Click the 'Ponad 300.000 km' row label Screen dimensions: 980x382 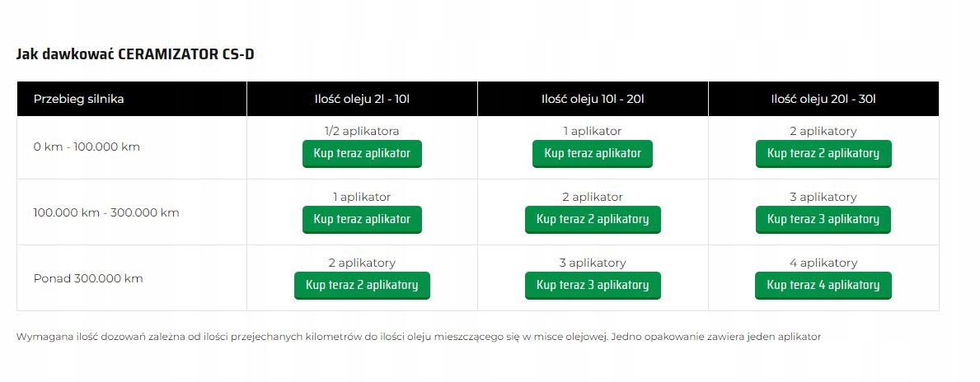(x=88, y=278)
